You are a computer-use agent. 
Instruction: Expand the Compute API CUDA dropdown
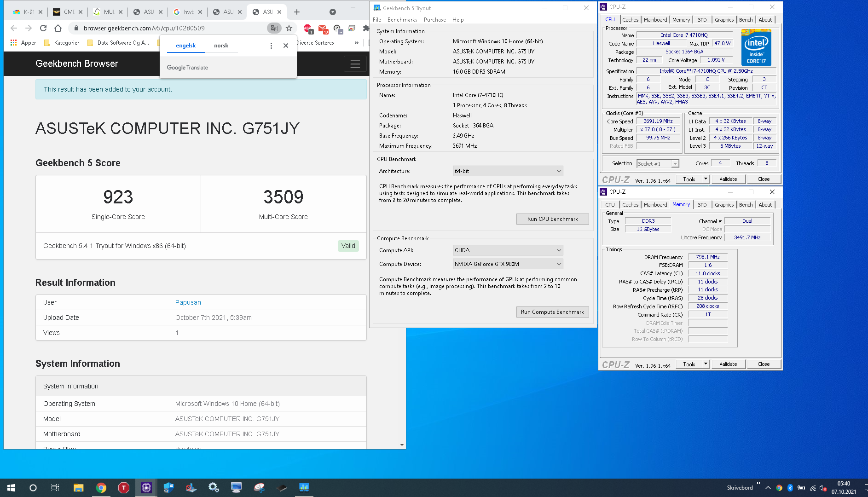pos(508,250)
